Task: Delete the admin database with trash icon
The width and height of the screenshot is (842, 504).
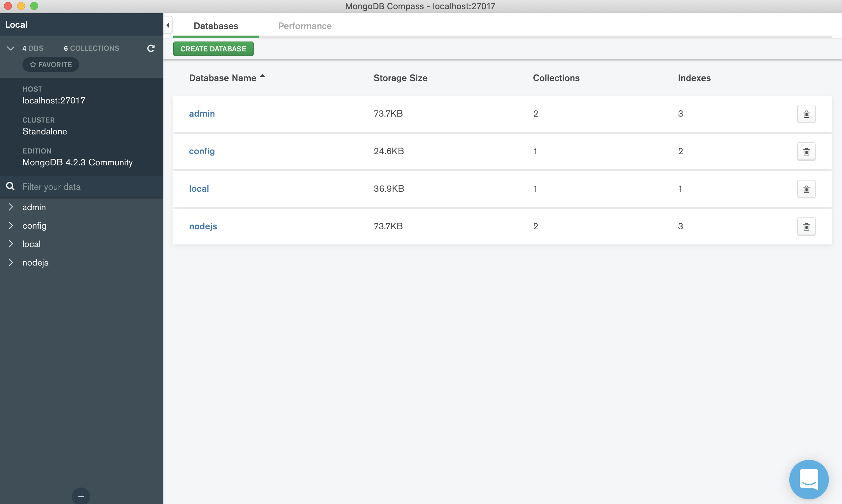Action: point(806,114)
